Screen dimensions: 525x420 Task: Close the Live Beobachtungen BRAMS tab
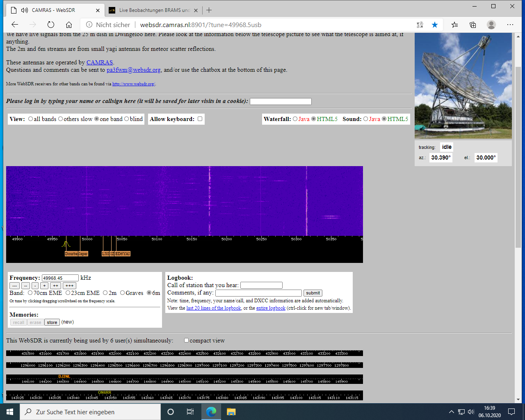196,10
